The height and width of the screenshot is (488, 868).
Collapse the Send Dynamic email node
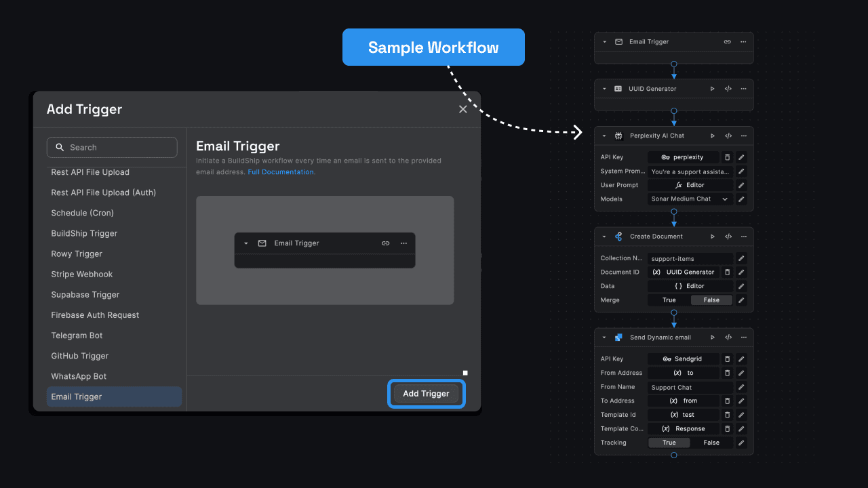(x=604, y=338)
